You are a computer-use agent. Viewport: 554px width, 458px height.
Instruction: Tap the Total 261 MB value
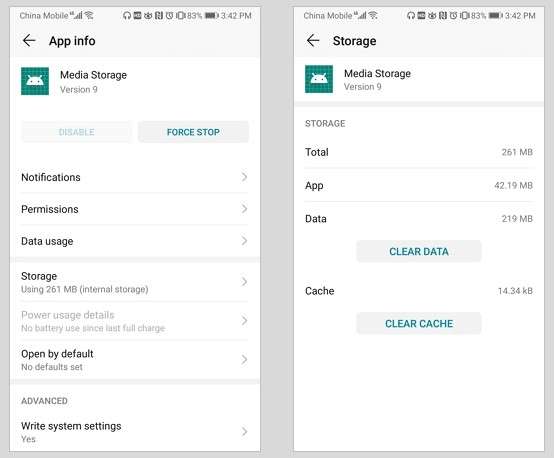(x=517, y=152)
